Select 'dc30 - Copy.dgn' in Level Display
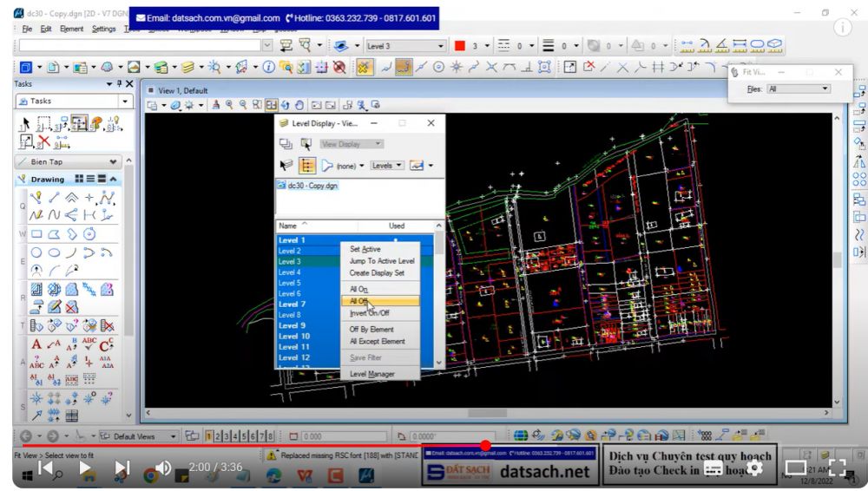The height and width of the screenshot is (491, 868). [x=313, y=186]
